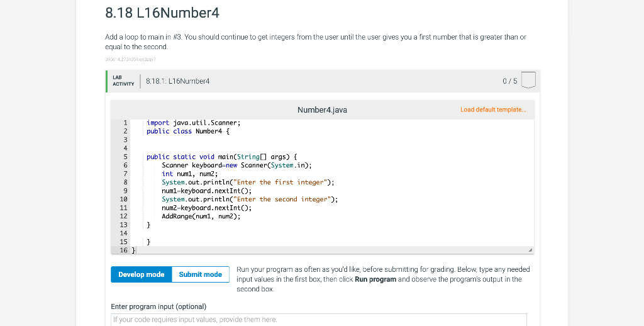Click the Number4.java file title
The image size is (644, 326).
322,110
